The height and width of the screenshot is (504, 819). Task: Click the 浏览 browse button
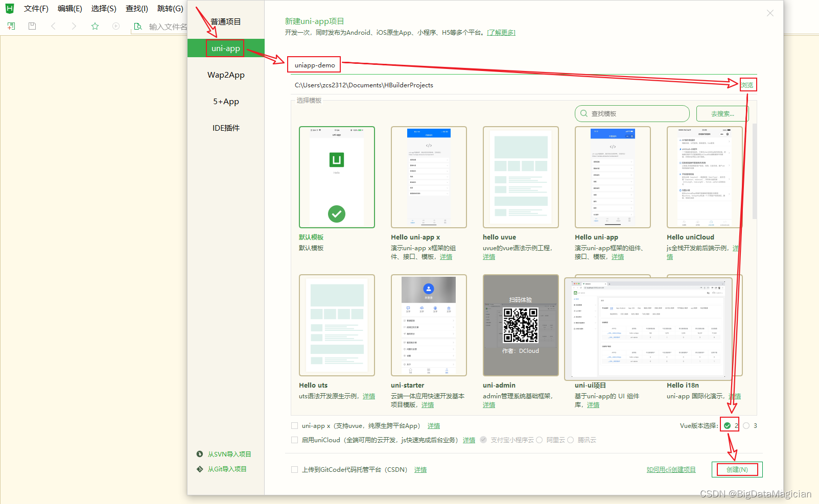click(747, 85)
